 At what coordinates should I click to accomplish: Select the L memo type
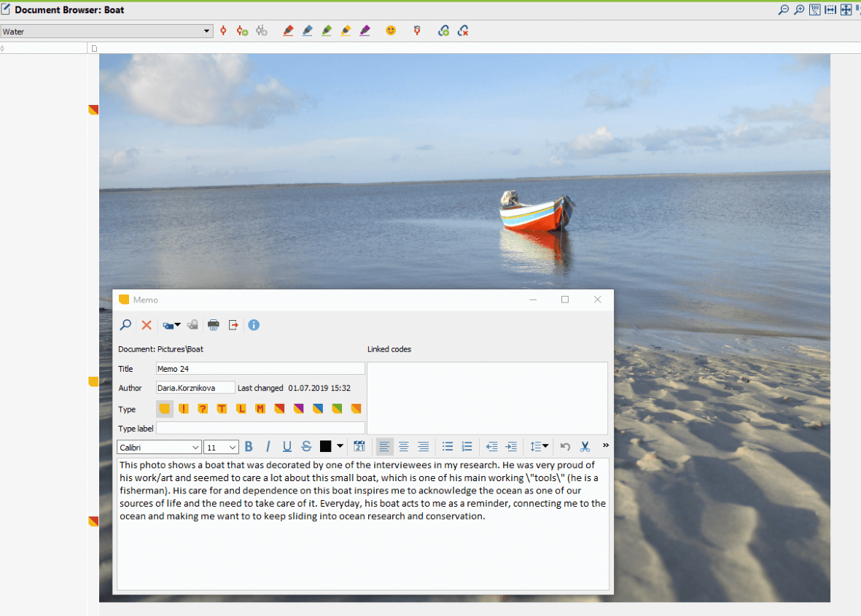pyautogui.click(x=241, y=408)
